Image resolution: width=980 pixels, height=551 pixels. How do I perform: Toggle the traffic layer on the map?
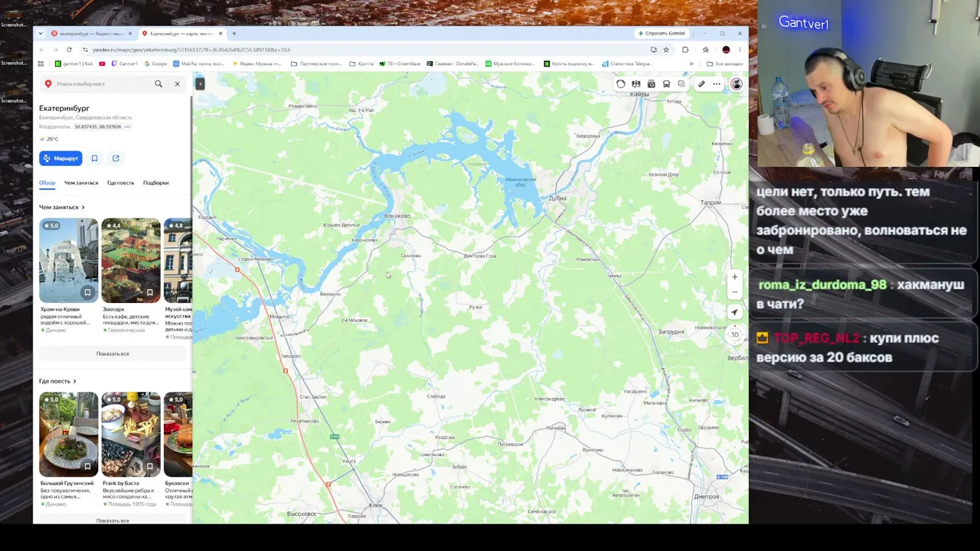pyautogui.click(x=621, y=84)
